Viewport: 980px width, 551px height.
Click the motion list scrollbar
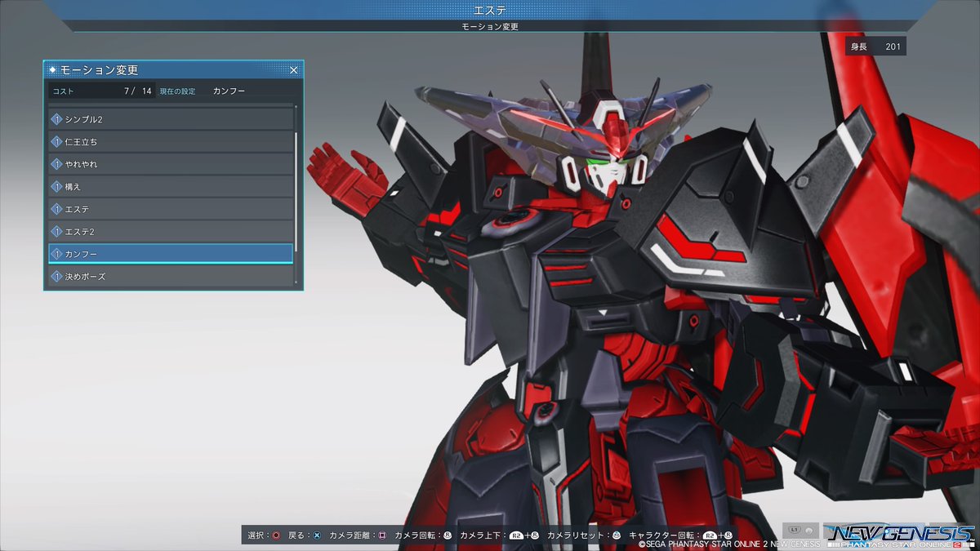point(296,191)
